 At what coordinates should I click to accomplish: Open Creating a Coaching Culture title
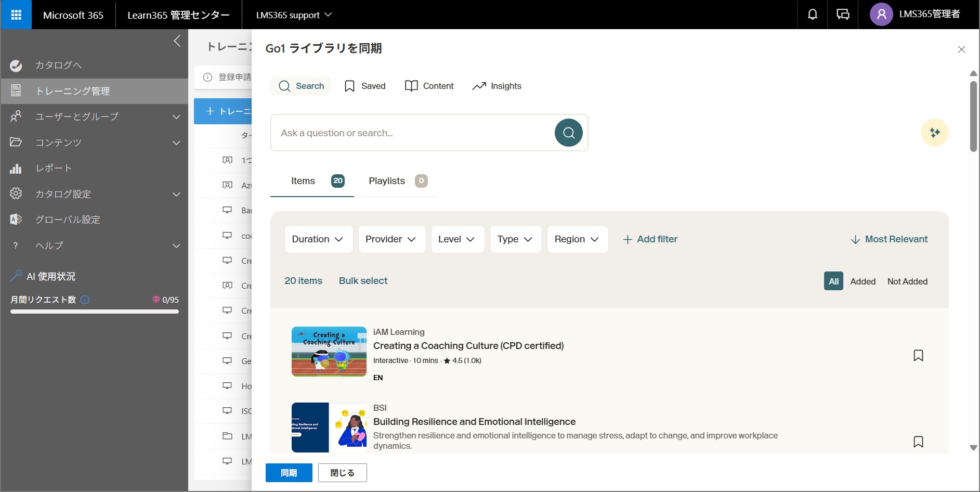point(468,346)
